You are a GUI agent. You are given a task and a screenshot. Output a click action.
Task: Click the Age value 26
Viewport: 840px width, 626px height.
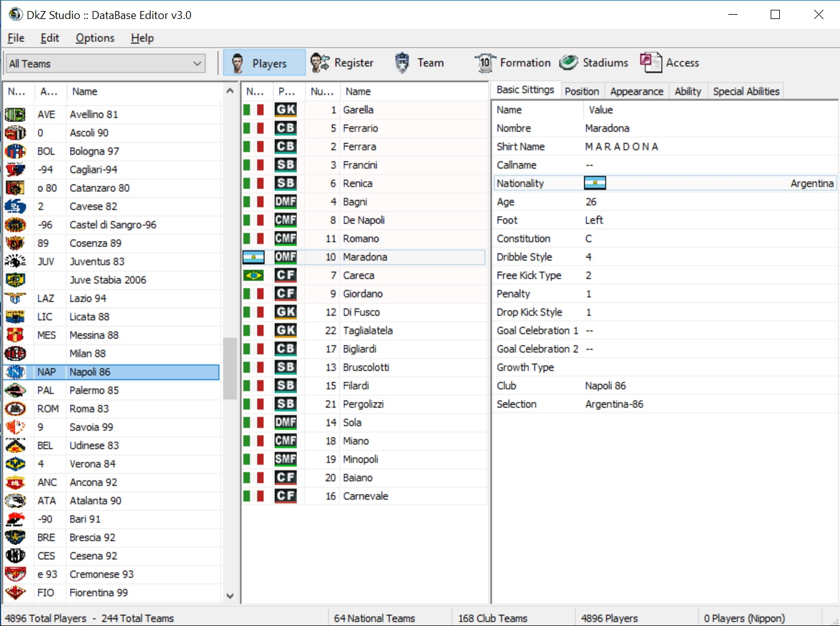point(591,202)
